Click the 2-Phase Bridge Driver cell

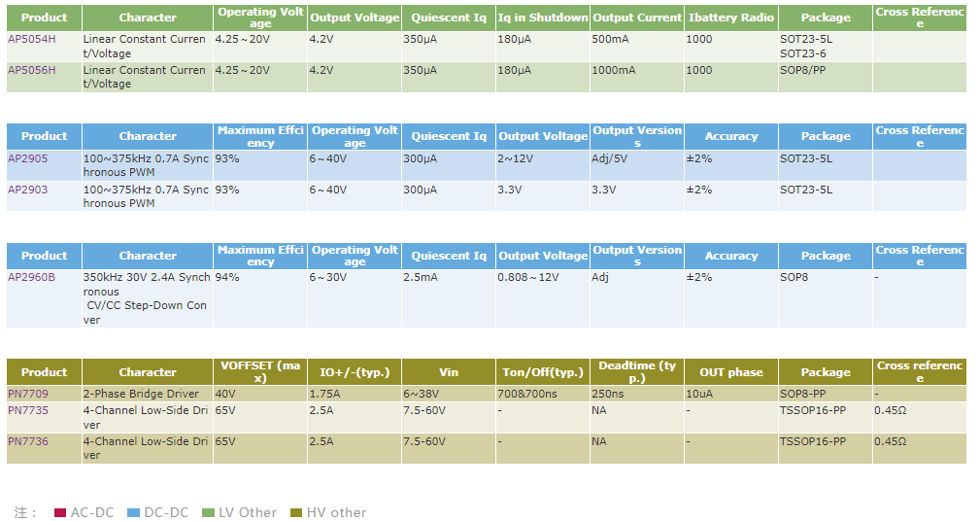(141, 395)
